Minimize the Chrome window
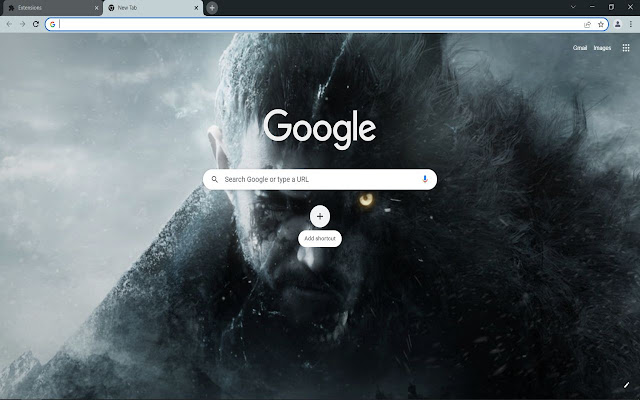This screenshot has width=640, height=400. 592,7
